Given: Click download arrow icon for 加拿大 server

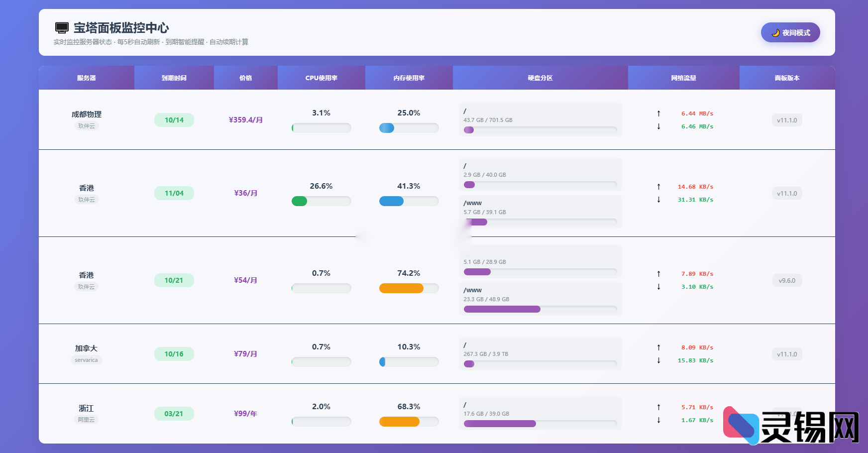Looking at the screenshot, I should click(658, 360).
